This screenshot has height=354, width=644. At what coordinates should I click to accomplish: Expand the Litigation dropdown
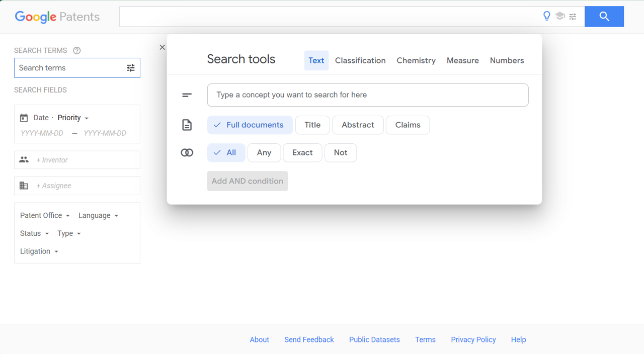coord(39,251)
